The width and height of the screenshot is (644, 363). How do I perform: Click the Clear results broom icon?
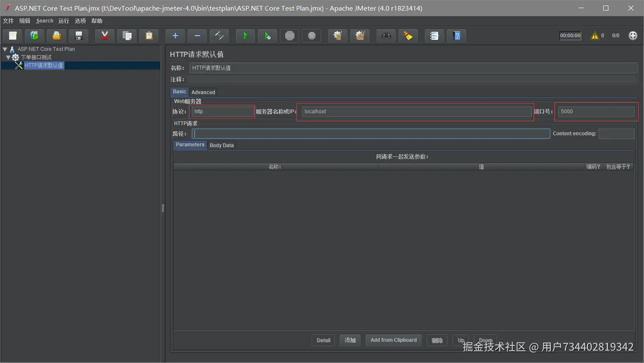(338, 36)
